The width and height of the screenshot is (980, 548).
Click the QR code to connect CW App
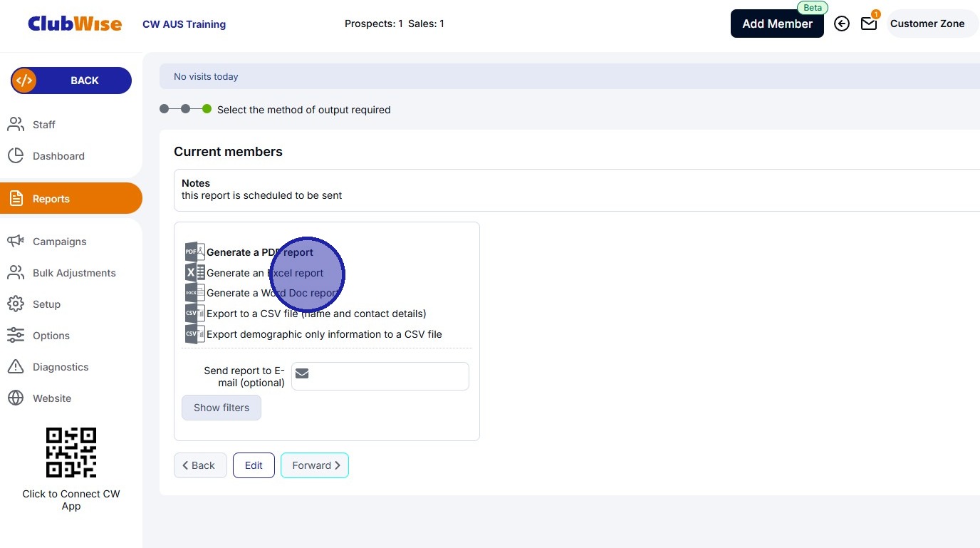pos(71,453)
